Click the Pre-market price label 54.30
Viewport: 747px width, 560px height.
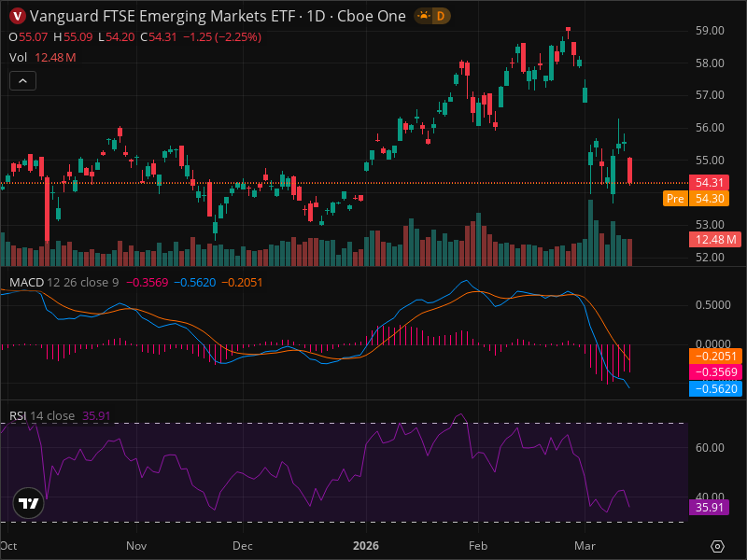pyautogui.click(x=696, y=198)
